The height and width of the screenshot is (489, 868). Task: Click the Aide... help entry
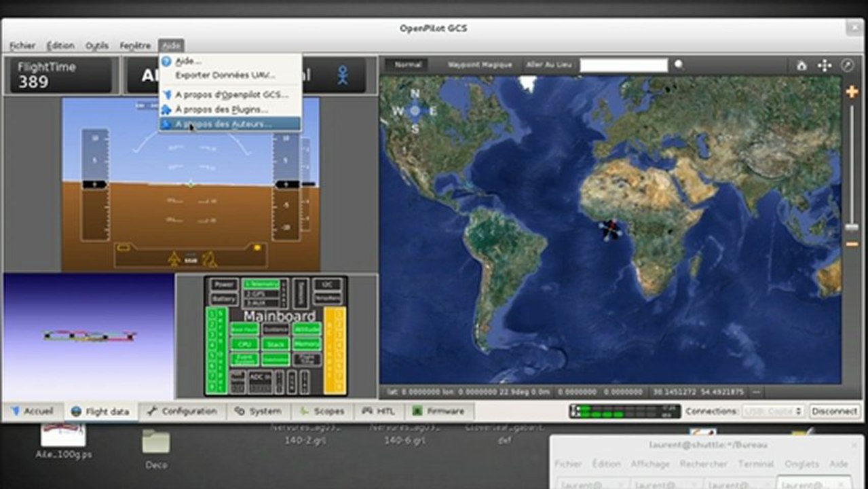pos(230,61)
